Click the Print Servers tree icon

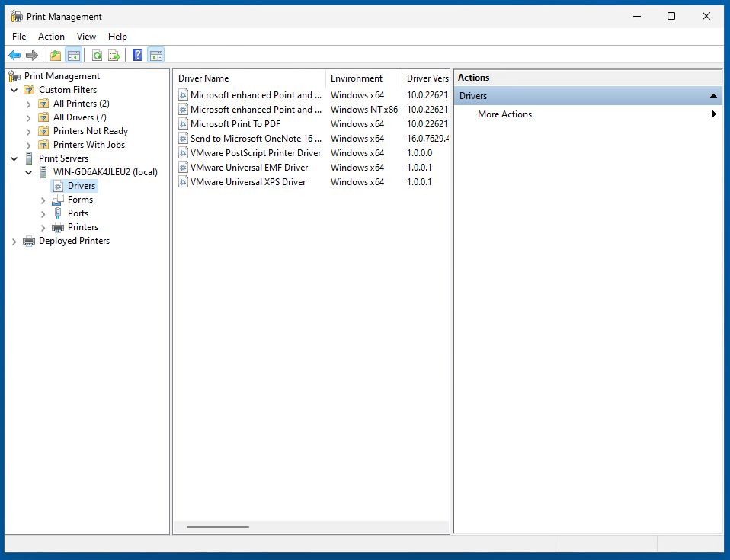(29, 158)
